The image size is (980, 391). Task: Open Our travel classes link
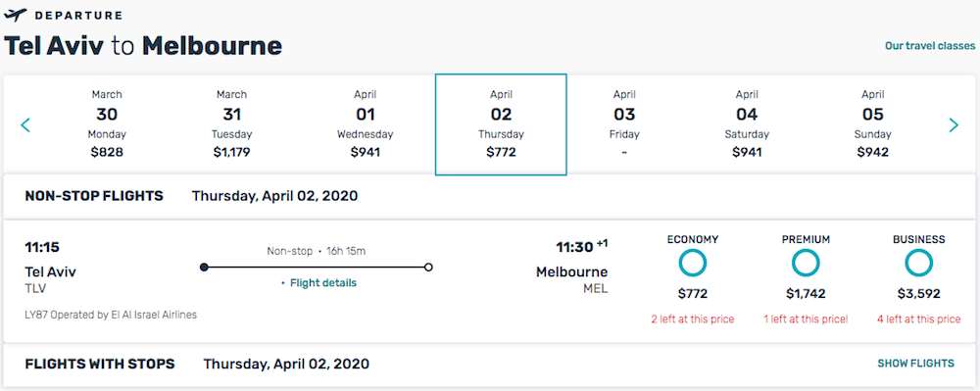point(930,46)
